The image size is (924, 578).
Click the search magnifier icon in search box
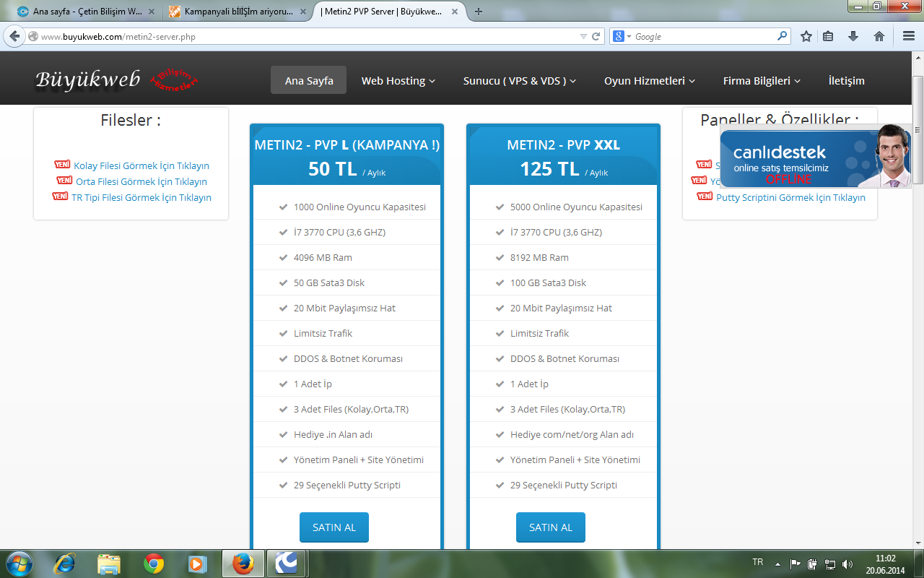click(x=783, y=36)
